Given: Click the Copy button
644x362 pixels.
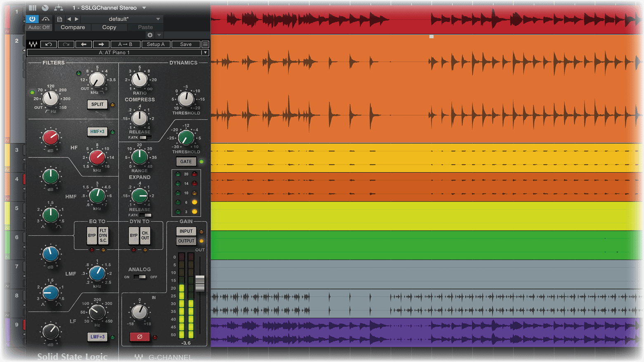Looking at the screenshot, I should [109, 27].
